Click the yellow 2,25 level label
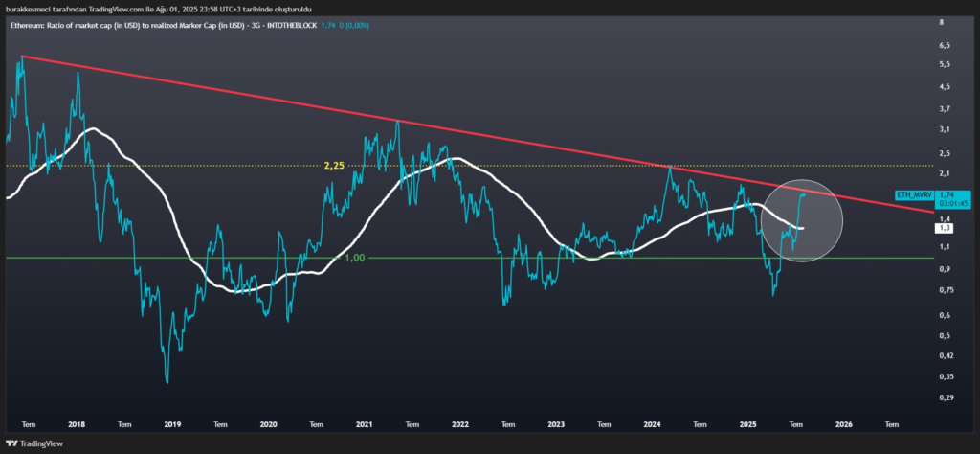 coord(333,166)
